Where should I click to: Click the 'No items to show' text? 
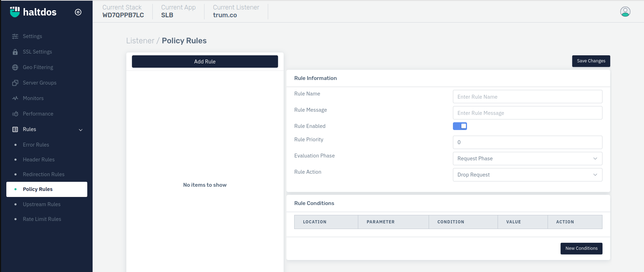click(x=205, y=185)
